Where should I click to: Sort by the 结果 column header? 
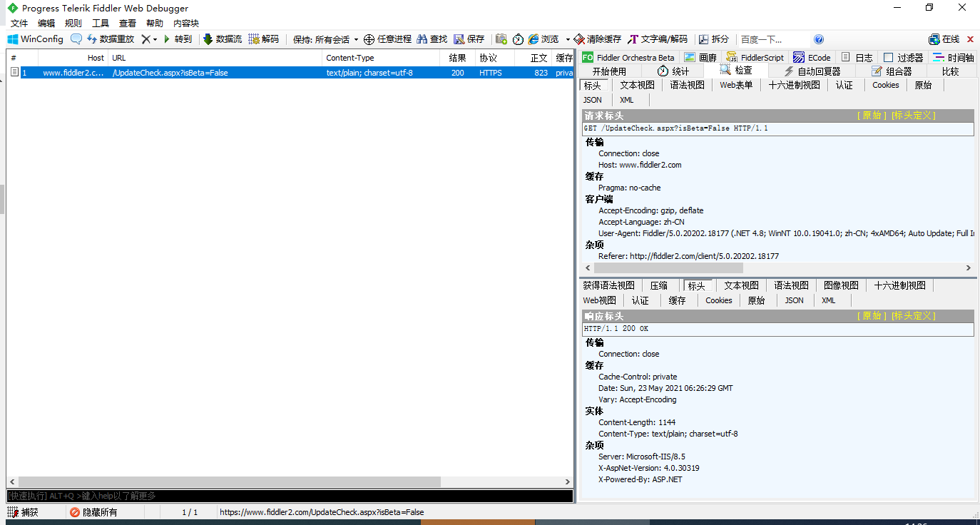[458, 58]
